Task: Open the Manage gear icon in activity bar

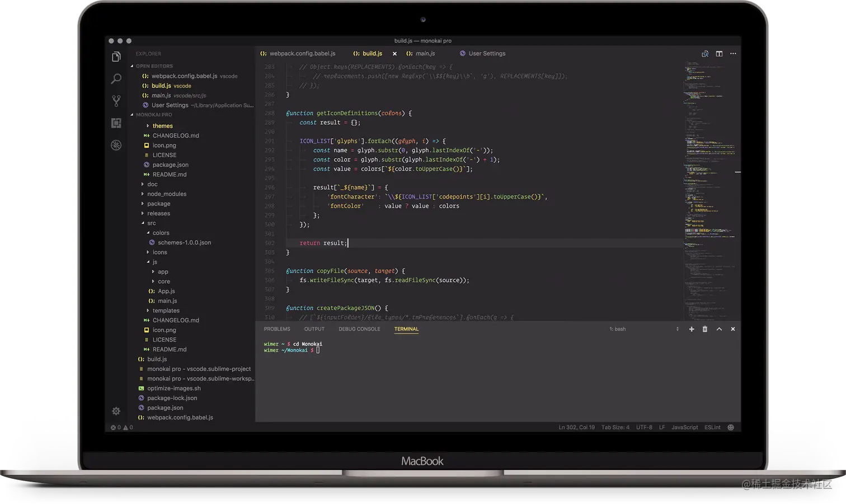Action: coord(116,411)
